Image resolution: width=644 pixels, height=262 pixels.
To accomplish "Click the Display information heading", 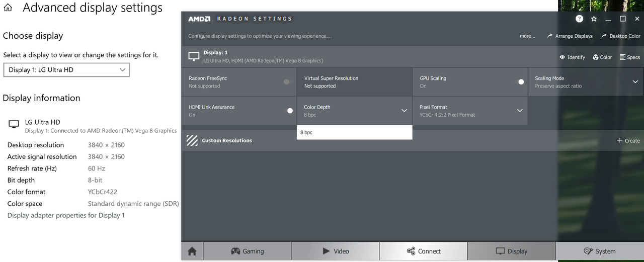I will tap(42, 98).
